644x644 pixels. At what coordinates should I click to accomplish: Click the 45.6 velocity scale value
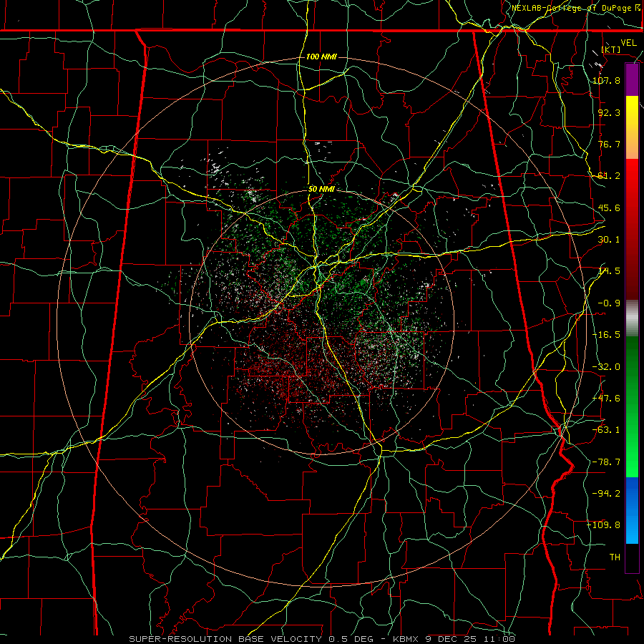609,208
